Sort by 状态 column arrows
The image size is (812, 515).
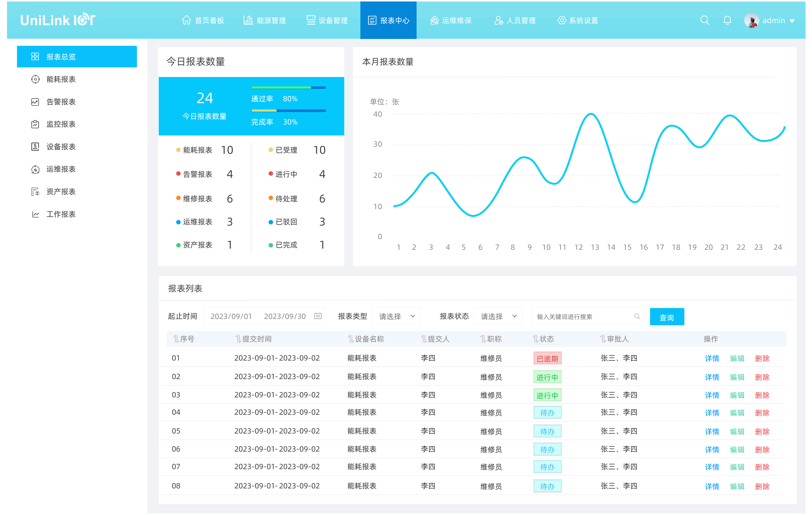535,339
